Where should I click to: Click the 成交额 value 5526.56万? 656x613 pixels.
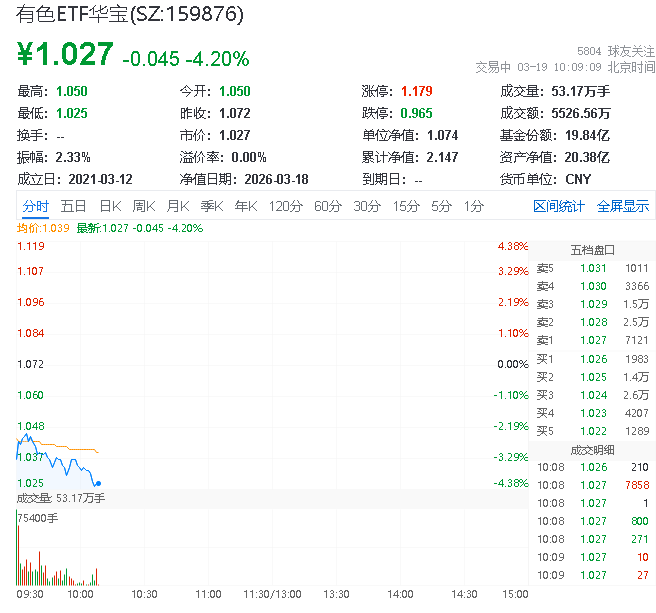point(581,113)
